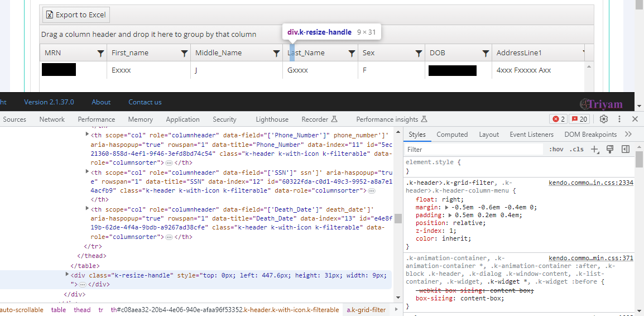Toggle the .cls element classes panel
The width and height of the screenshot is (644, 316).
click(575, 149)
